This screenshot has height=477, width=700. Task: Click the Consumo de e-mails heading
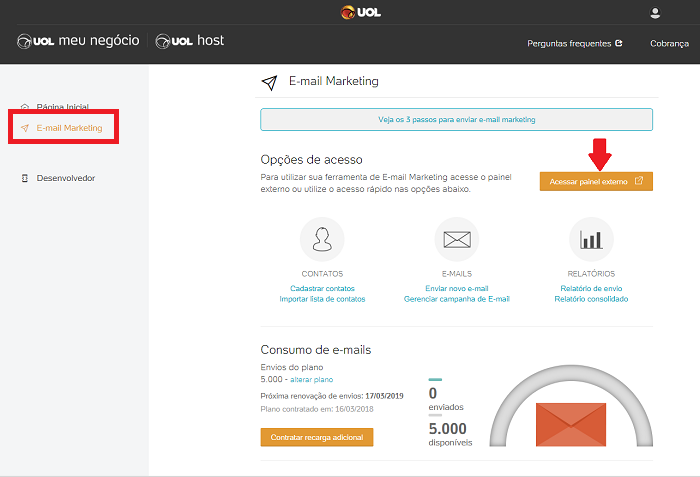[316, 350]
